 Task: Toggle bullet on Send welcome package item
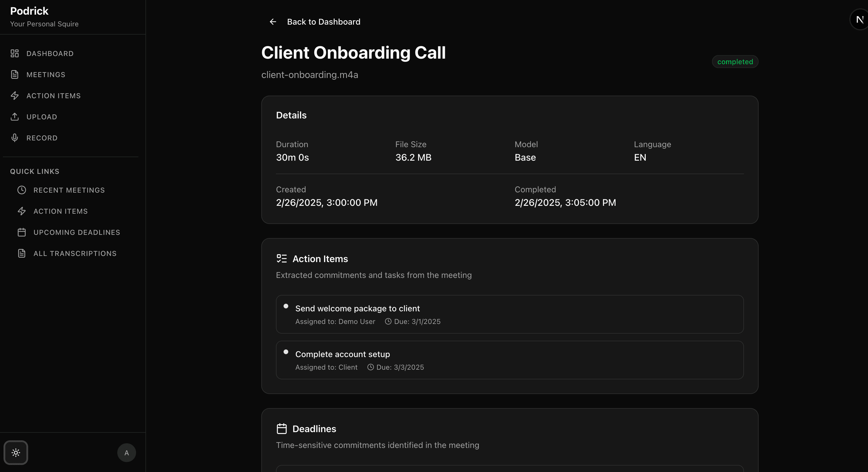click(286, 306)
